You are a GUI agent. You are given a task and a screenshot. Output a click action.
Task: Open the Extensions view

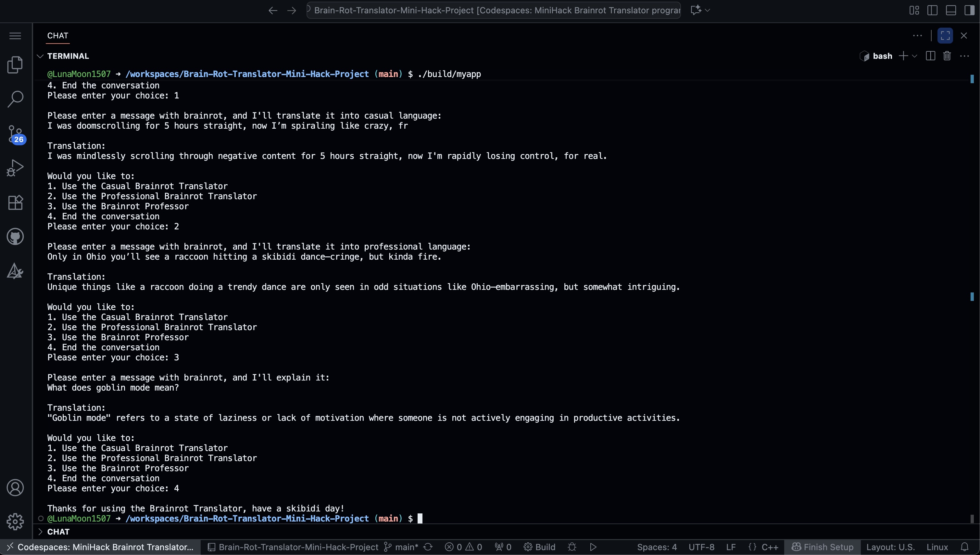15,202
